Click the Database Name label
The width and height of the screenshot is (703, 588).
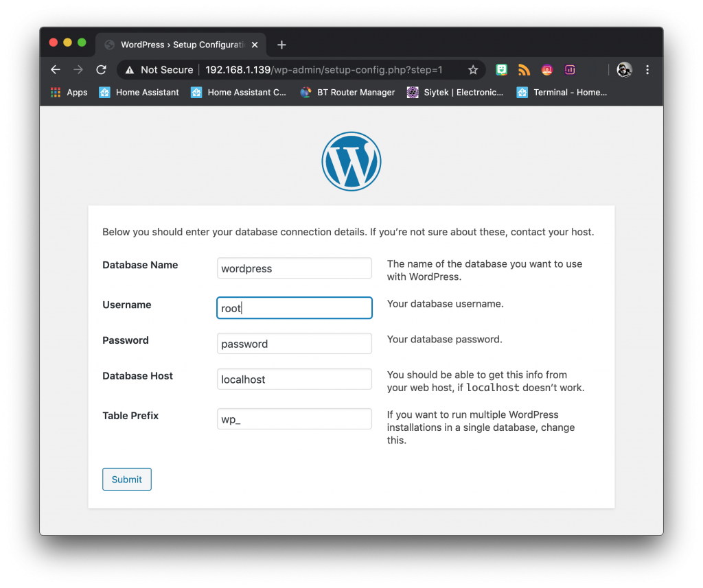coord(140,265)
